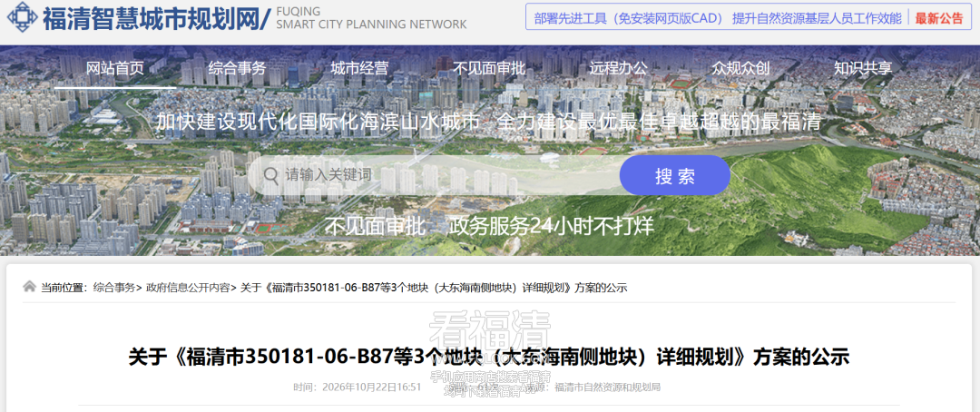Click the article title about 350181-06-B87 地块

pos(489,357)
